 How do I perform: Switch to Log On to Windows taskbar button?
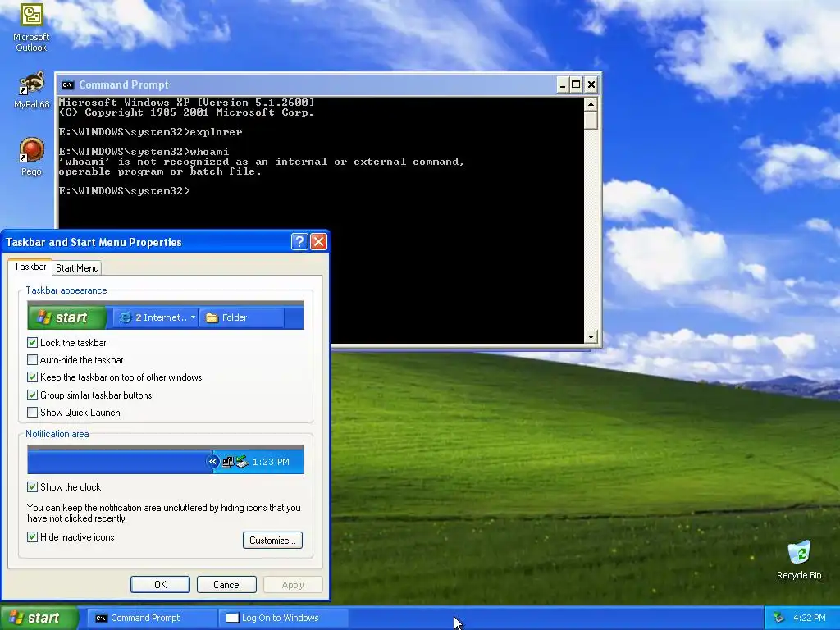(x=283, y=618)
